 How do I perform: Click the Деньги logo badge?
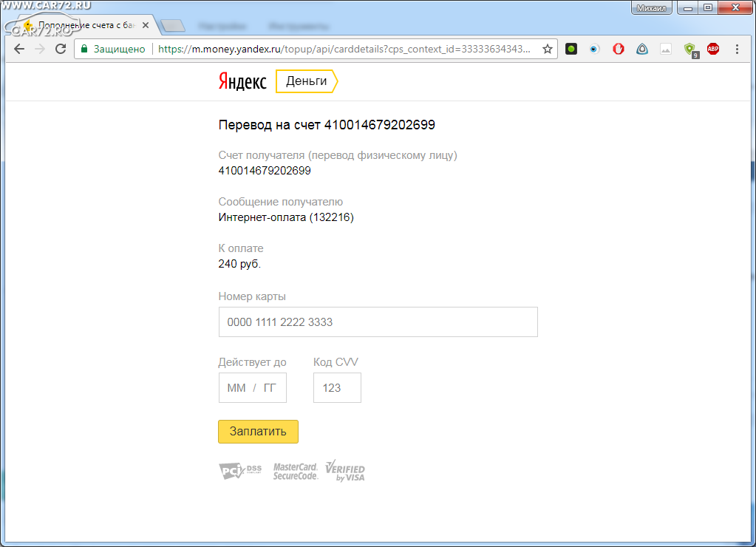point(307,81)
